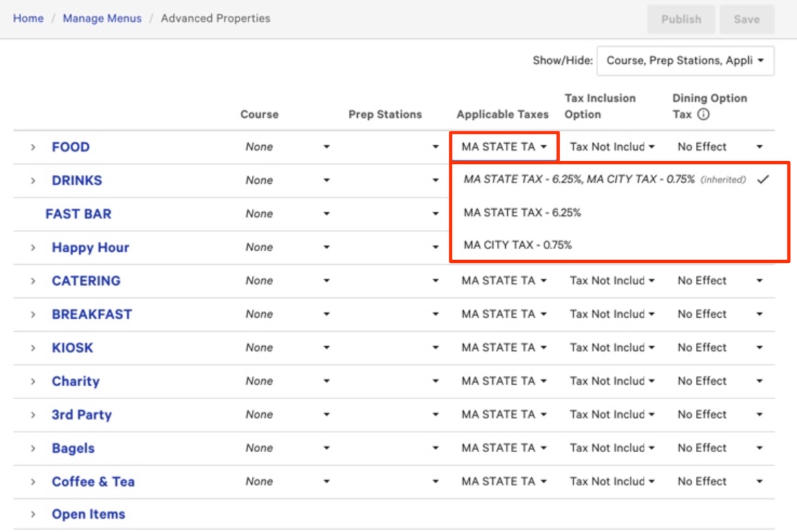Expand the FOOD menu row
The height and width of the screenshot is (532, 797).
tap(32, 147)
